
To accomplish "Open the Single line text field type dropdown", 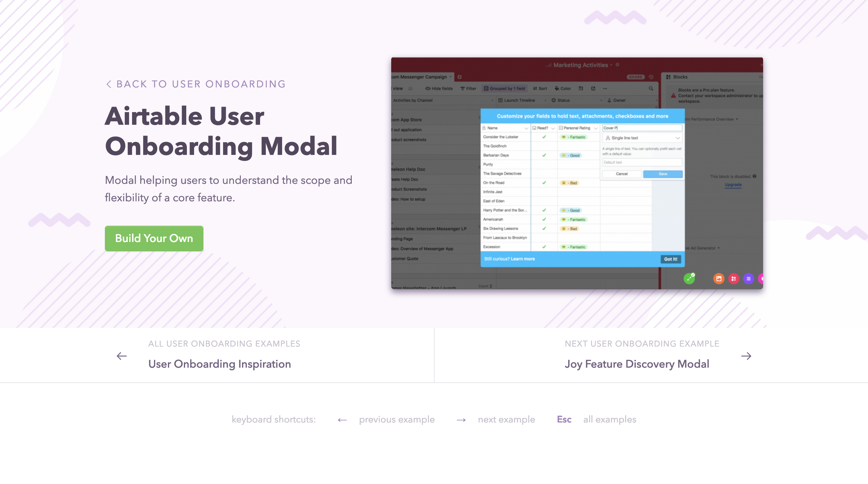I will [x=642, y=138].
